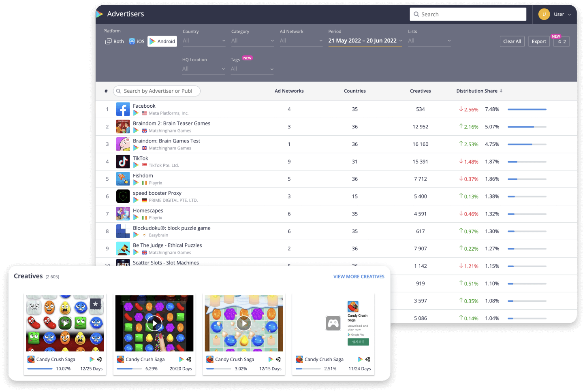This screenshot has width=585, height=392.
Task: Click Braindom 2 distribution share bar
Action: point(527,127)
